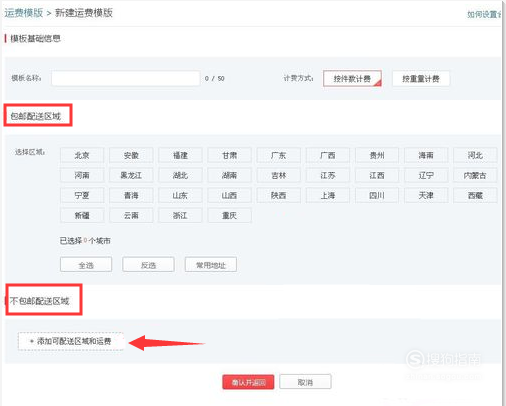Cancel with the 取消 button

(x=305, y=382)
